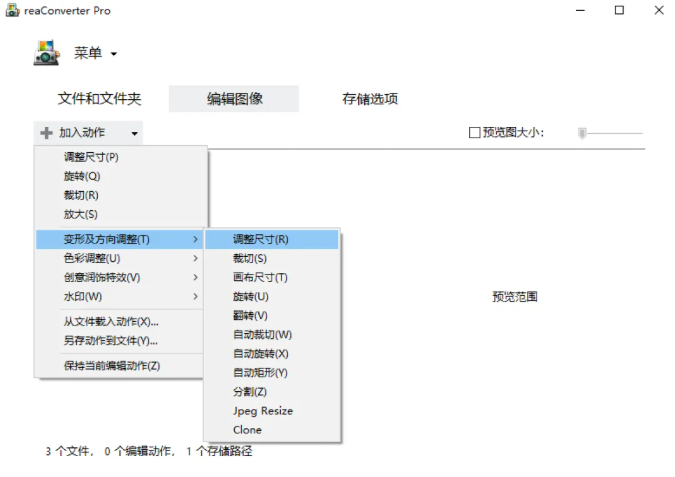Close the reaConverter Pro window

pos(659,10)
